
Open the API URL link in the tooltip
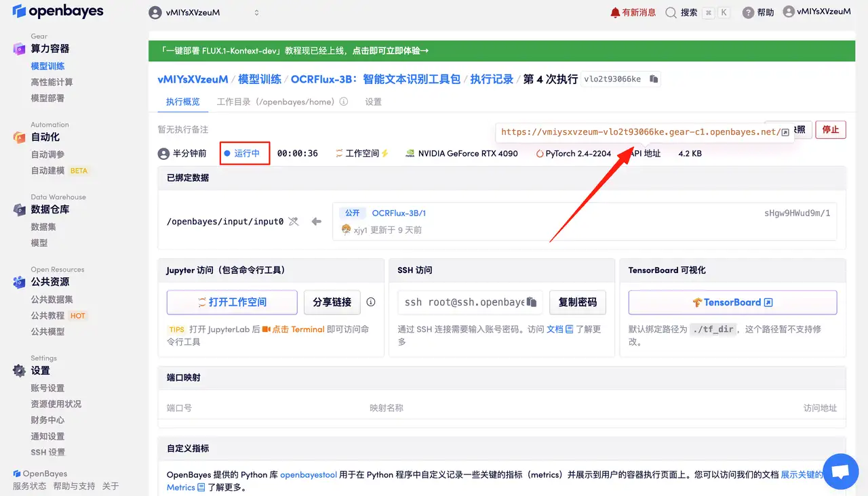645,132
